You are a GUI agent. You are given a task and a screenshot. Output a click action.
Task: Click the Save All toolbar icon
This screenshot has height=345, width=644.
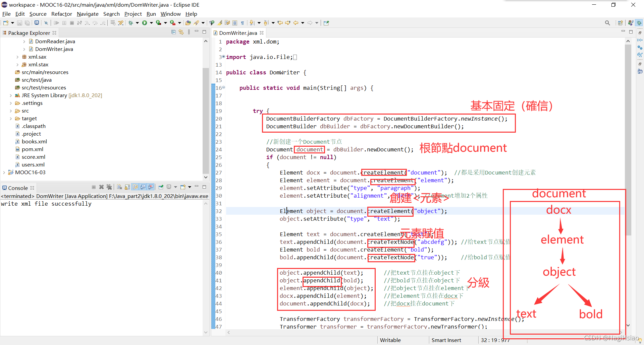(28, 23)
